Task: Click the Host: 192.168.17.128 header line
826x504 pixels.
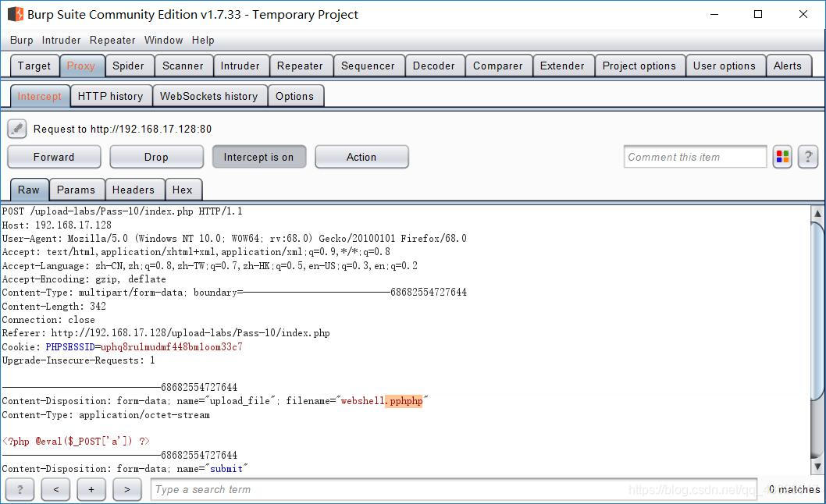Action: pyautogui.click(x=57, y=225)
